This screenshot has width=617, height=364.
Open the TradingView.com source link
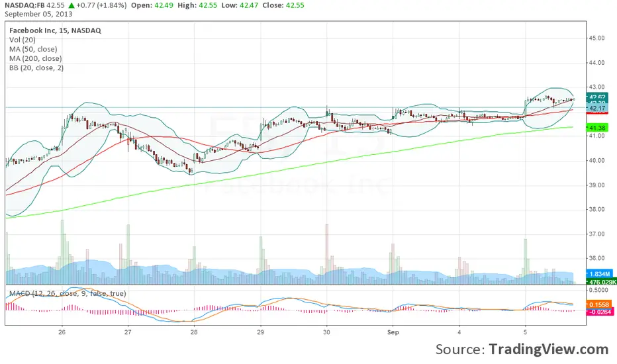[549, 349]
